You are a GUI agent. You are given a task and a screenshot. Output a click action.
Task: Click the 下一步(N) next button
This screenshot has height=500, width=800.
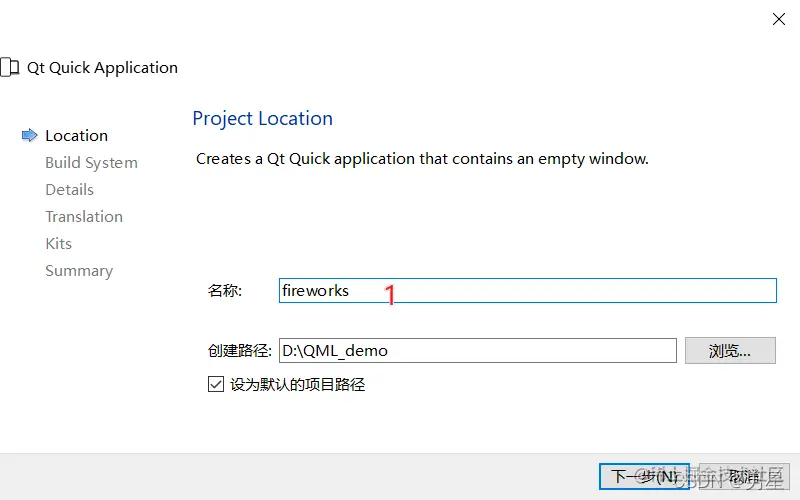point(644,477)
